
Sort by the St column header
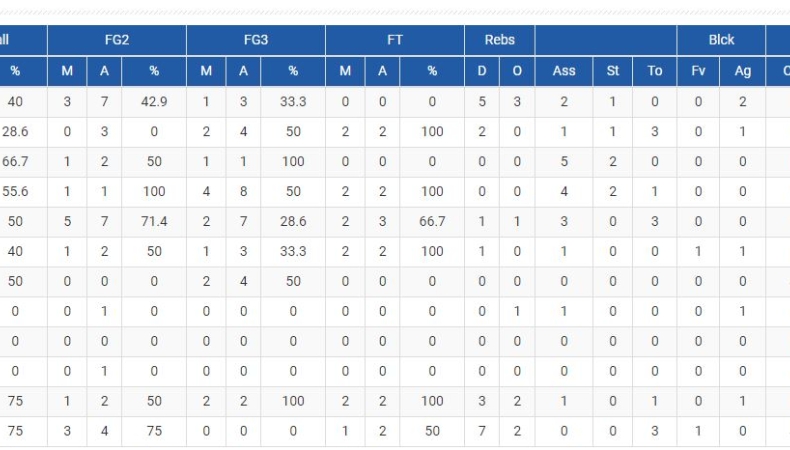point(613,71)
